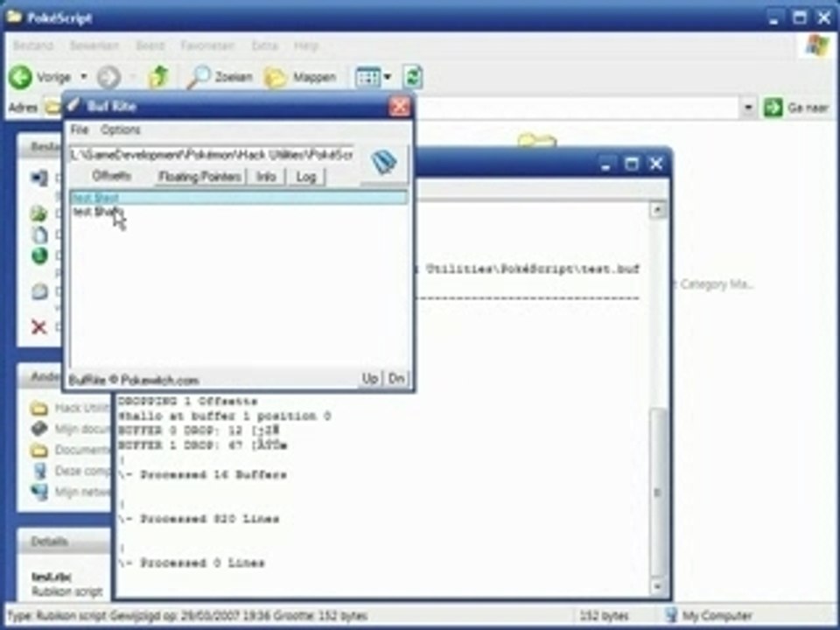Collapse the Details panel header
Viewport: 840px width, 630px height.
(64, 542)
